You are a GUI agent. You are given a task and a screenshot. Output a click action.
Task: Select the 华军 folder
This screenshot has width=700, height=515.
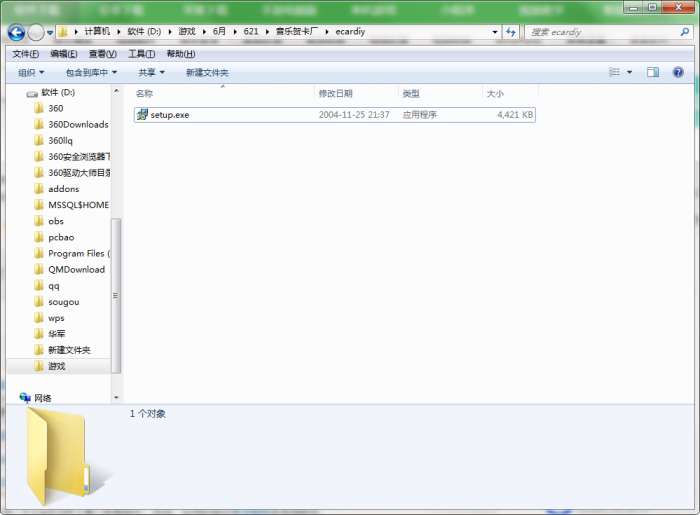[x=57, y=334]
